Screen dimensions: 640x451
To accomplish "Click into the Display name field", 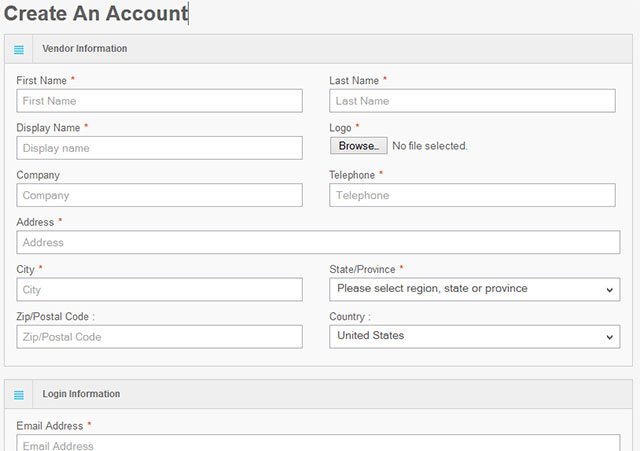I will coord(159,148).
